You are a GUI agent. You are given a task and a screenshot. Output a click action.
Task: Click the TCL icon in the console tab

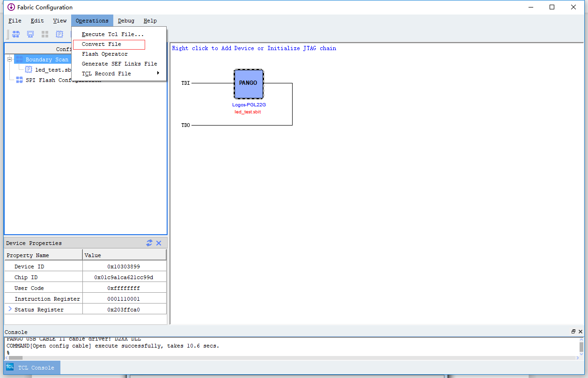[10, 367]
